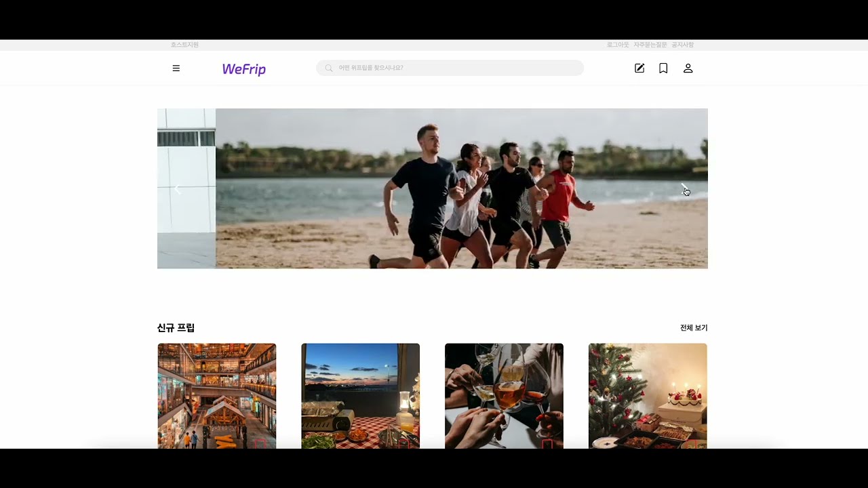
Task: Open the Christmas tree cake thumbnail
Action: point(648,393)
